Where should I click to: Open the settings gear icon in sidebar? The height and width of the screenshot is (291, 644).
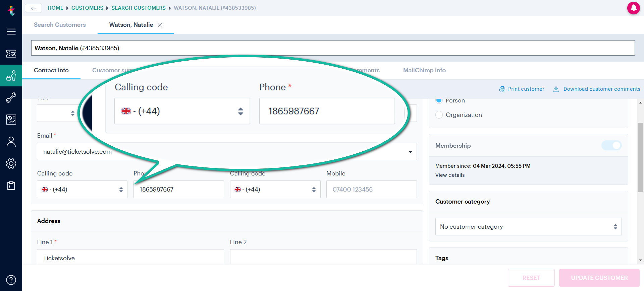point(11,163)
